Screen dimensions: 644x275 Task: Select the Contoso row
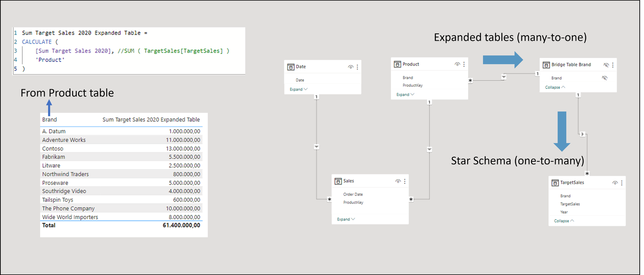click(121, 148)
